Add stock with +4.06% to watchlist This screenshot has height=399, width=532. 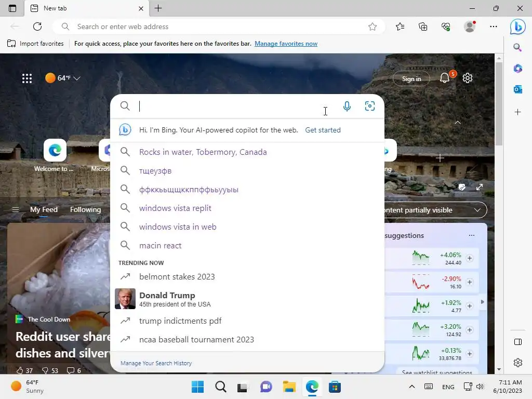click(470, 258)
